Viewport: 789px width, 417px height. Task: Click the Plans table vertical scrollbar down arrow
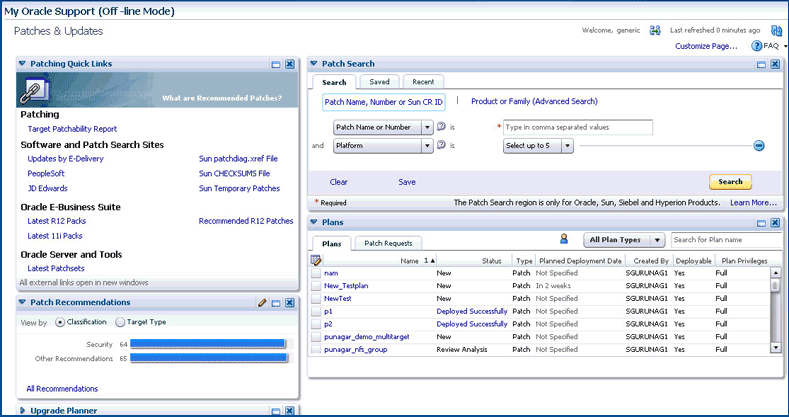pos(775,348)
